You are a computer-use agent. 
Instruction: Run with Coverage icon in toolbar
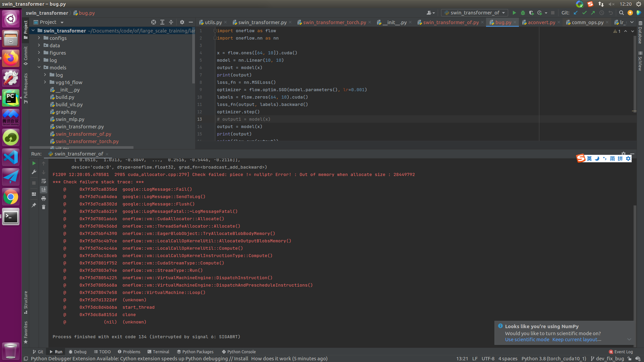pos(531,13)
